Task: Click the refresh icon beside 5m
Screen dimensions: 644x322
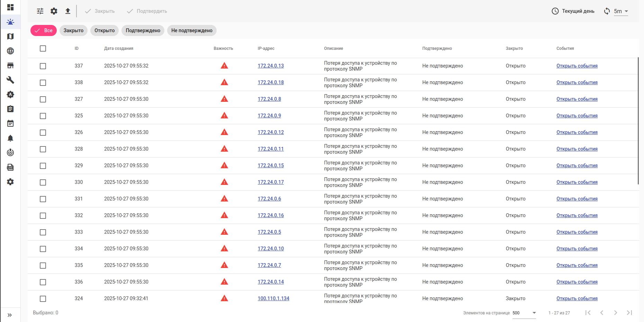Action: tap(607, 11)
